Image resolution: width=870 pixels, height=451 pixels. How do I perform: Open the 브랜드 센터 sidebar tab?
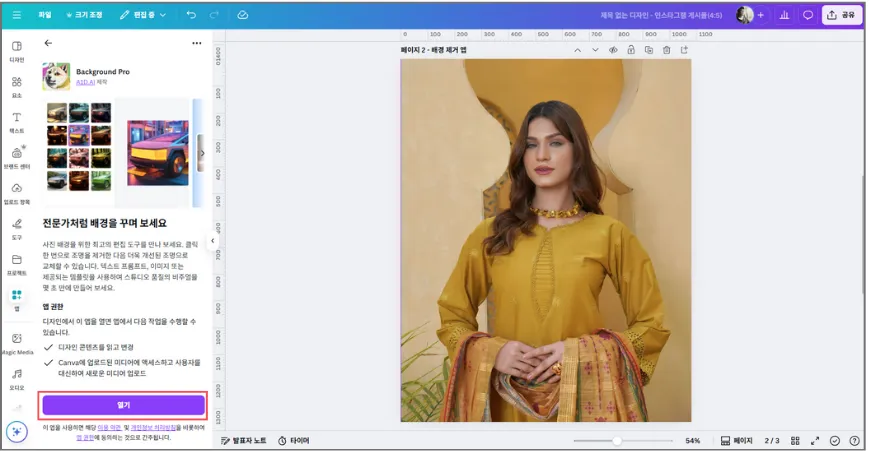[17, 158]
